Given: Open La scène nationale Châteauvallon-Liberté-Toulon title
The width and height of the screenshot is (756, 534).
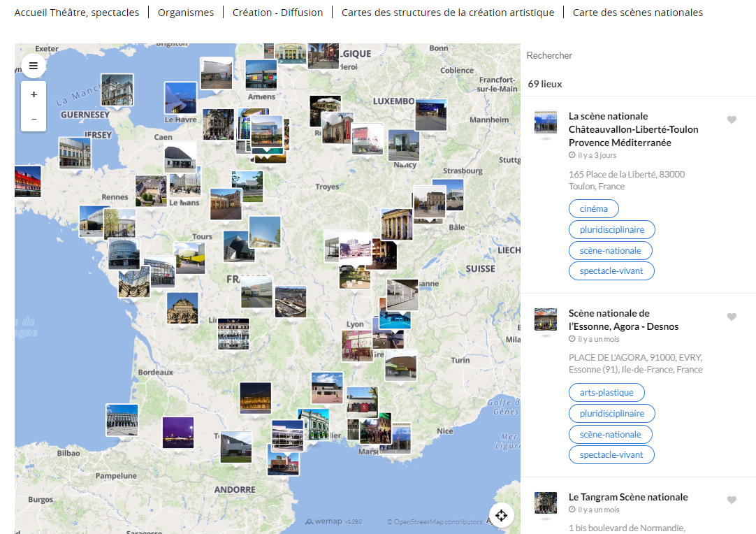Looking at the screenshot, I should click(x=634, y=129).
